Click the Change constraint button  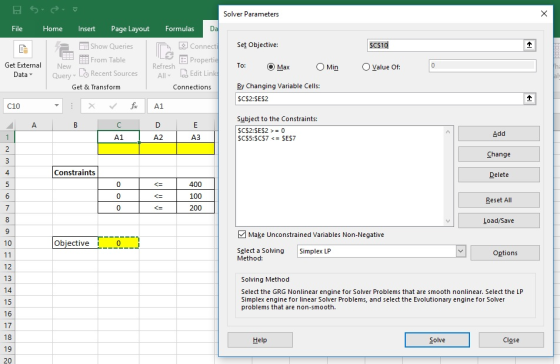click(499, 154)
